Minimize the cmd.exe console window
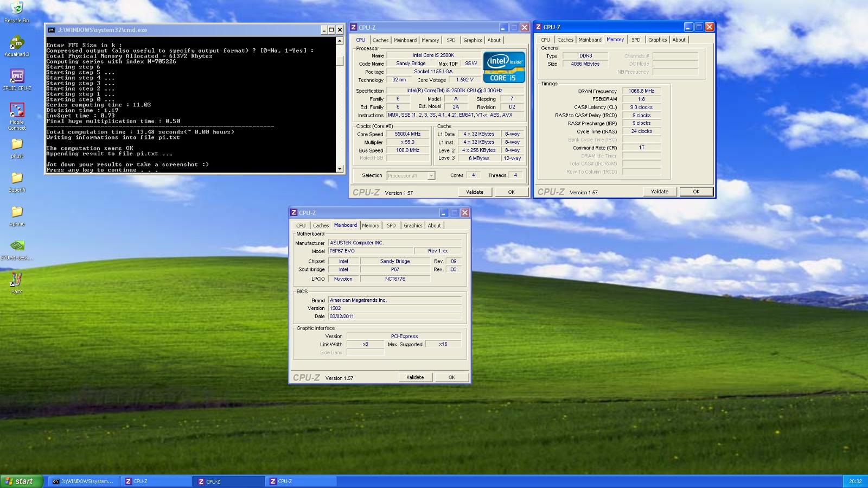Viewport: 868px width, 488px height. pyautogui.click(x=324, y=30)
